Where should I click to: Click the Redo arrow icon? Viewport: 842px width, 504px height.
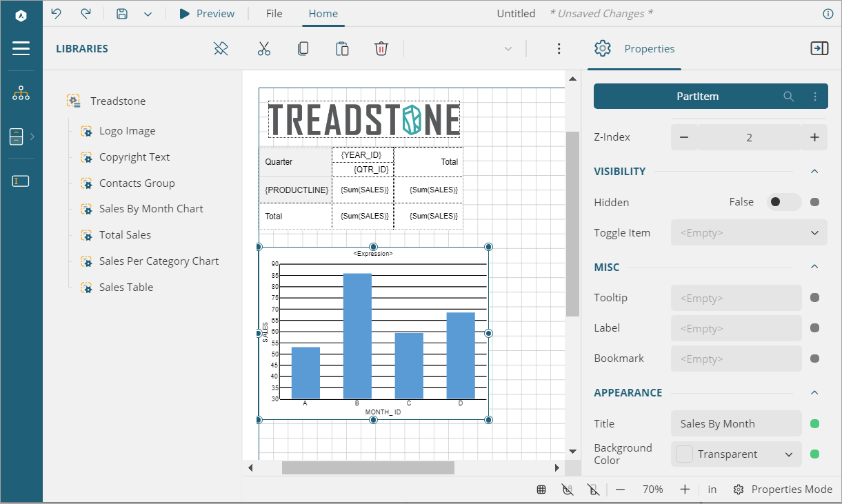coord(86,13)
